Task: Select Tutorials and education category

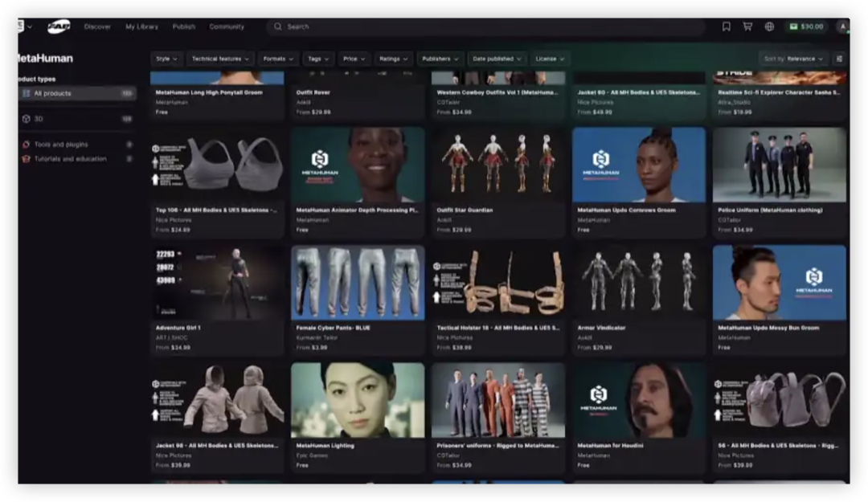Action: click(77, 159)
